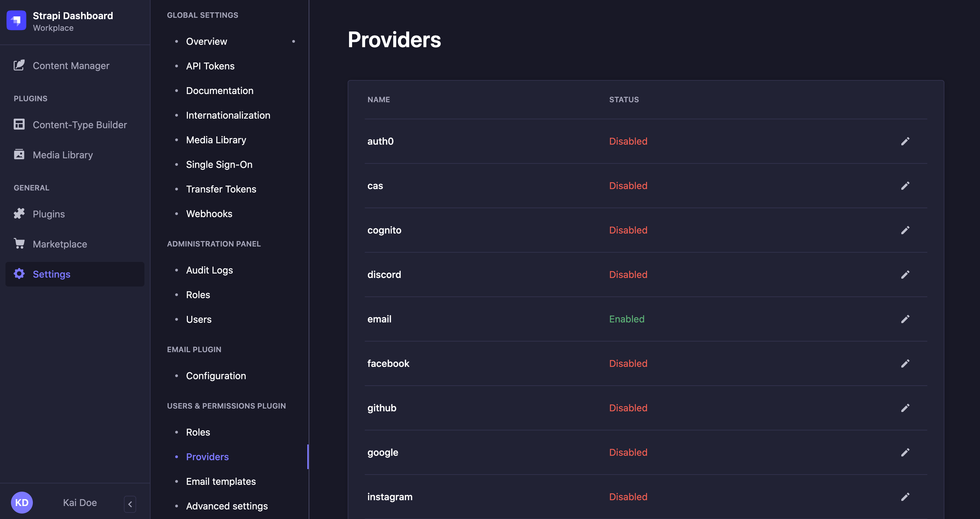Select the Plugins puzzle icon
Viewport: 980px width, 519px height.
pyautogui.click(x=19, y=213)
